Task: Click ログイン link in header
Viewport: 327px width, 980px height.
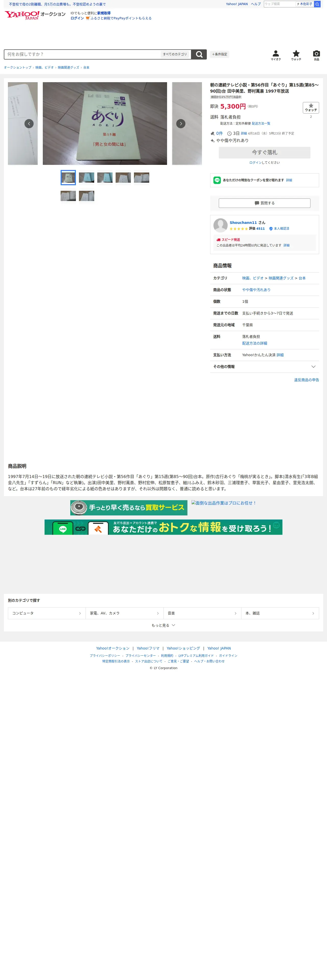Action: click(77, 18)
